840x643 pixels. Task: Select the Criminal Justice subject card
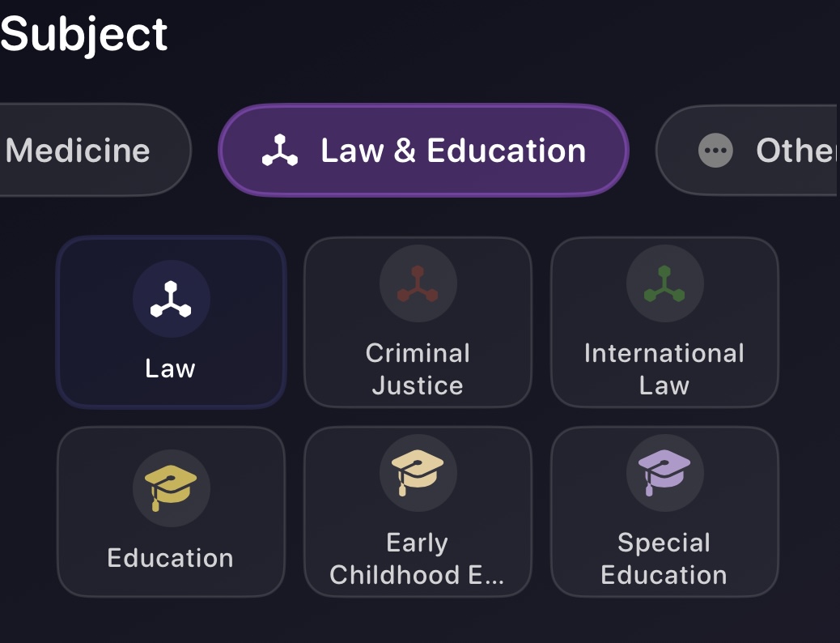[418, 323]
